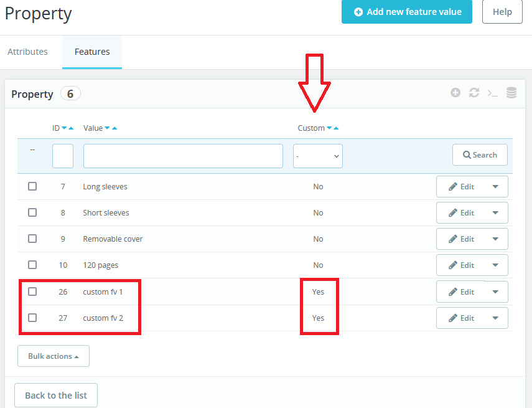Click the 'Long sleeves' value text
This screenshot has height=408, width=532.
[x=105, y=186]
